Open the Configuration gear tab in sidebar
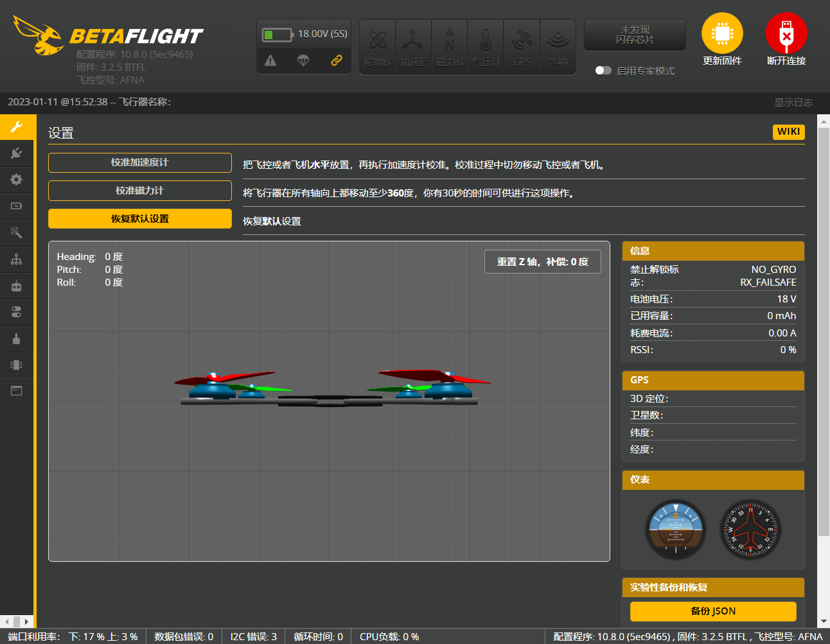Screen dimensions: 830x644 point(17,180)
